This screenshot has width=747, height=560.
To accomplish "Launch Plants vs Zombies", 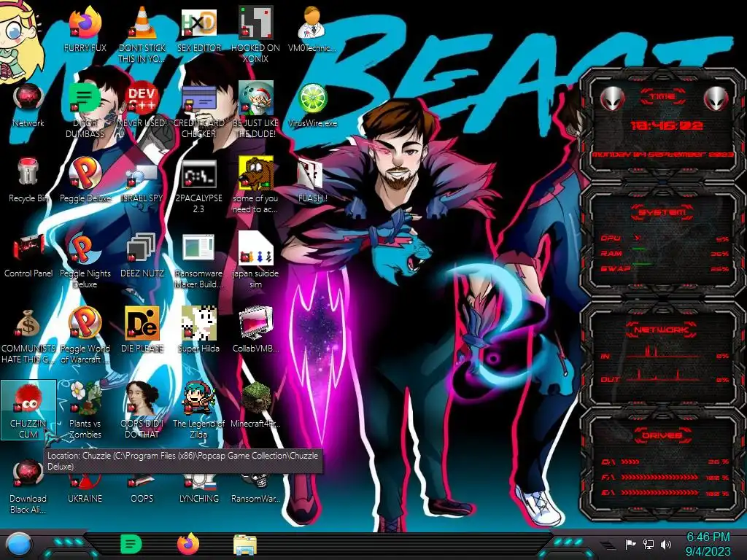I will coord(85,411).
